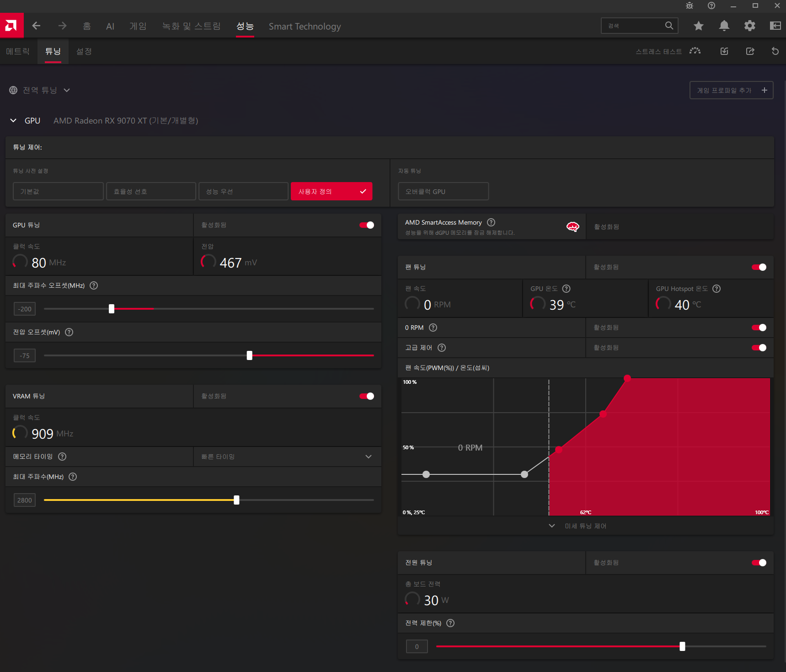Click the 최대 주파수 오프셋 slider handle
Screen dimensions: 786x672
[x=112, y=309]
